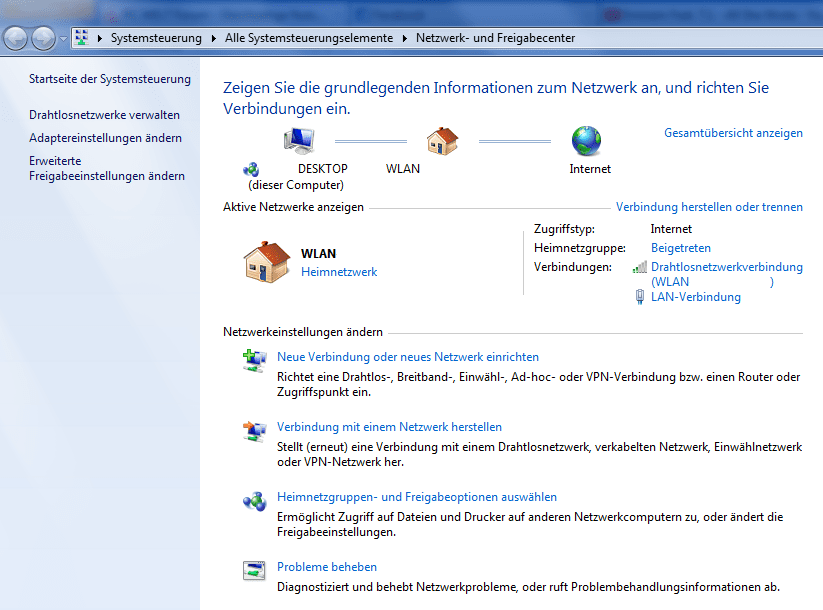The image size is (823, 610).
Task: Click the troubleshooting icon beside Probleme beheben
Action: (254, 571)
